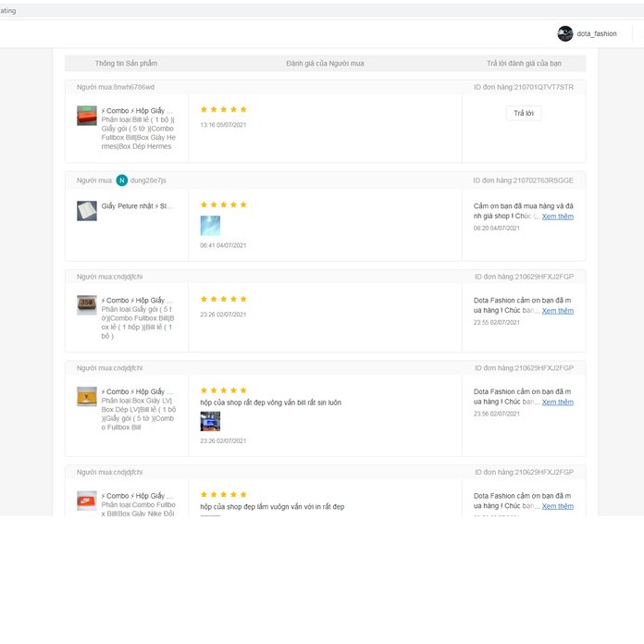Click the Đánh giá của Người mua column header

[325, 63]
